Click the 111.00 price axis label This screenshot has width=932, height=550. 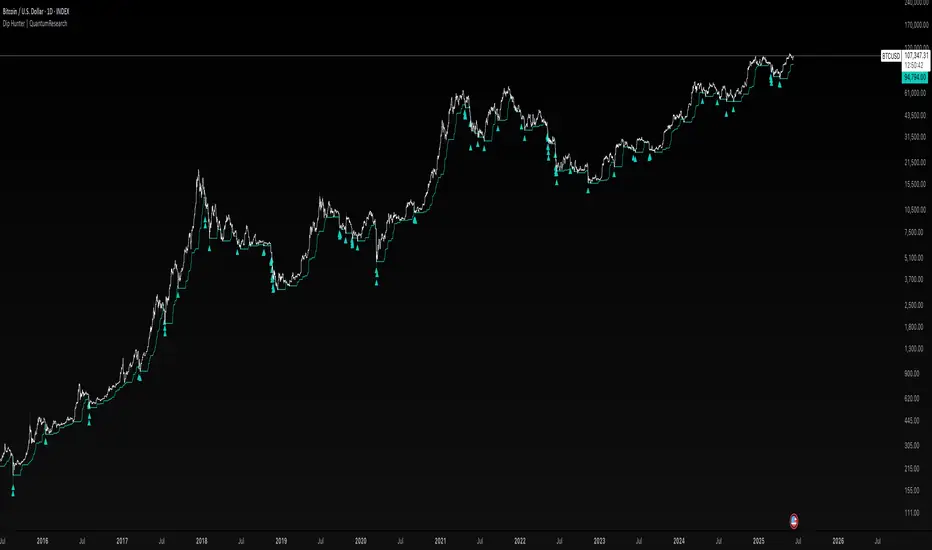pyautogui.click(x=912, y=513)
